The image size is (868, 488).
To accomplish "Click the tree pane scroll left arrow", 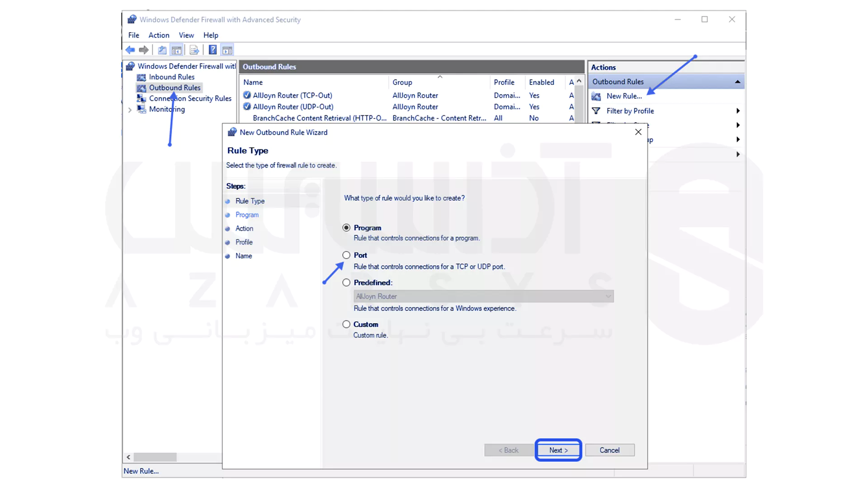I will 128,457.
